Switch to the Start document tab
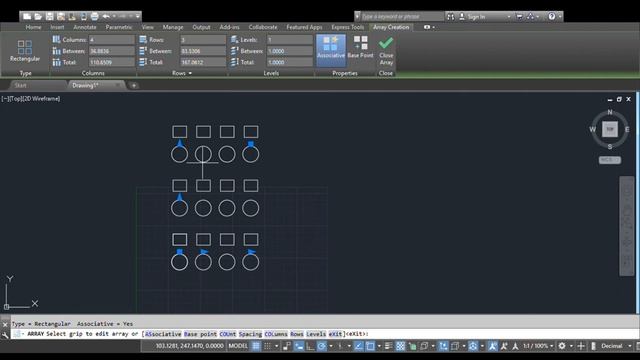Viewport: 640px width, 360px height. (x=20, y=85)
